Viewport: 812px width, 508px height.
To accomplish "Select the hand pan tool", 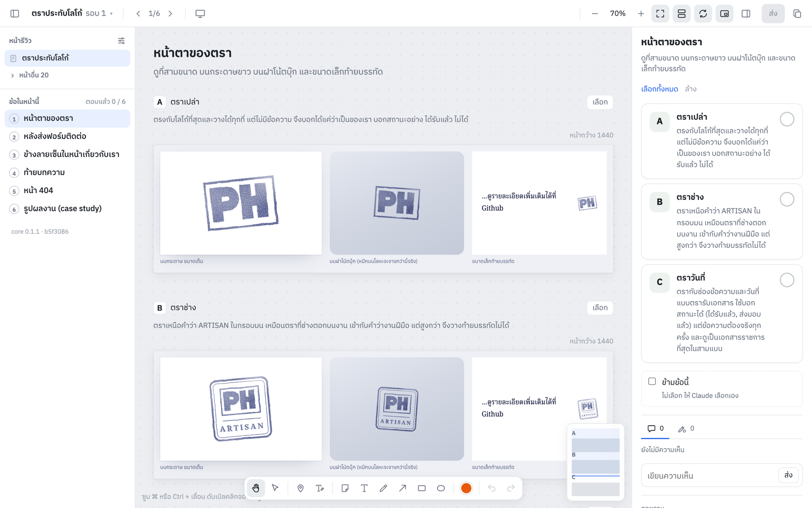I will [x=256, y=488].
